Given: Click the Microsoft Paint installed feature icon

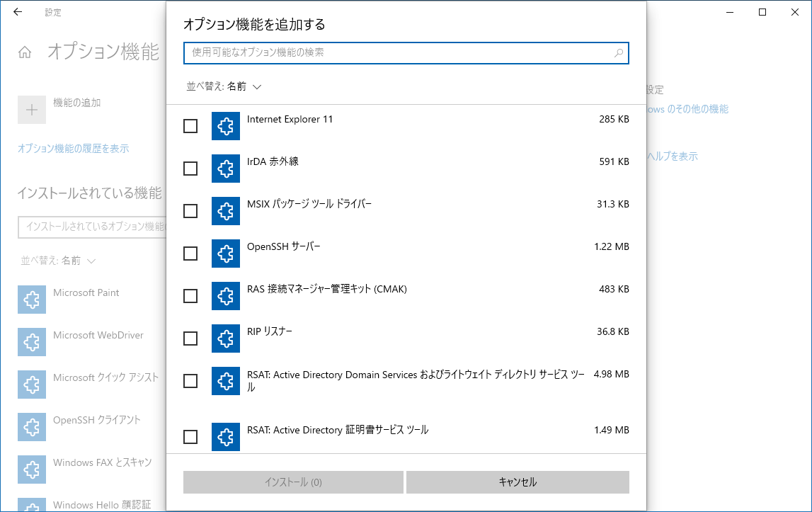Looking at the screenshot, I should point(32,300).
